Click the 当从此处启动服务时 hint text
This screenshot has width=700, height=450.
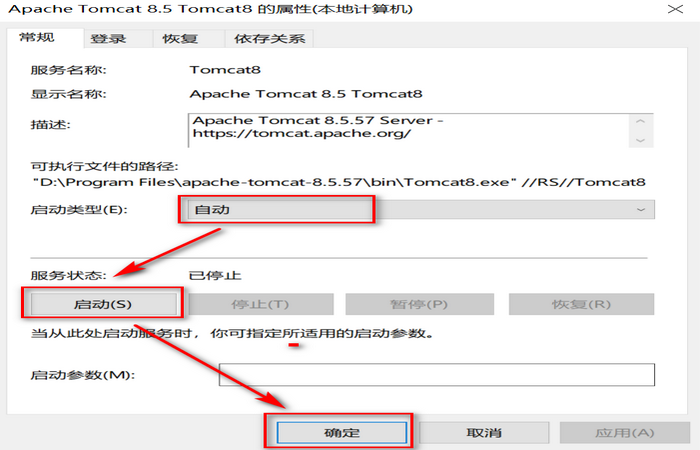pos(232,333)
